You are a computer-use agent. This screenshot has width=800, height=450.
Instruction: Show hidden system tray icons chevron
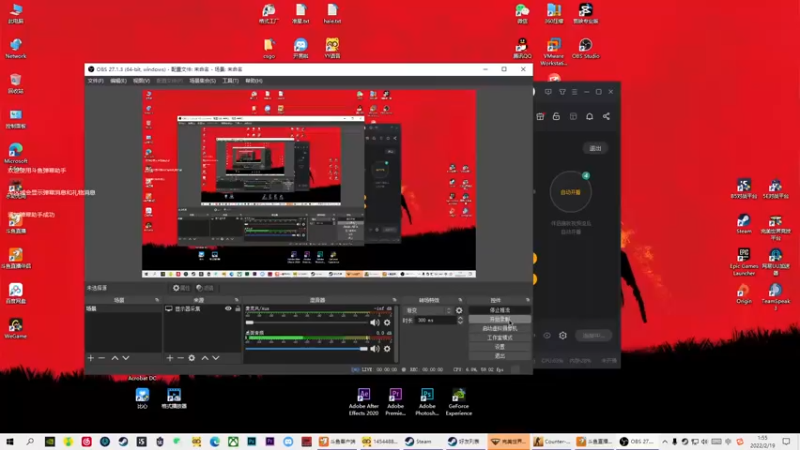tap(665, 442)
